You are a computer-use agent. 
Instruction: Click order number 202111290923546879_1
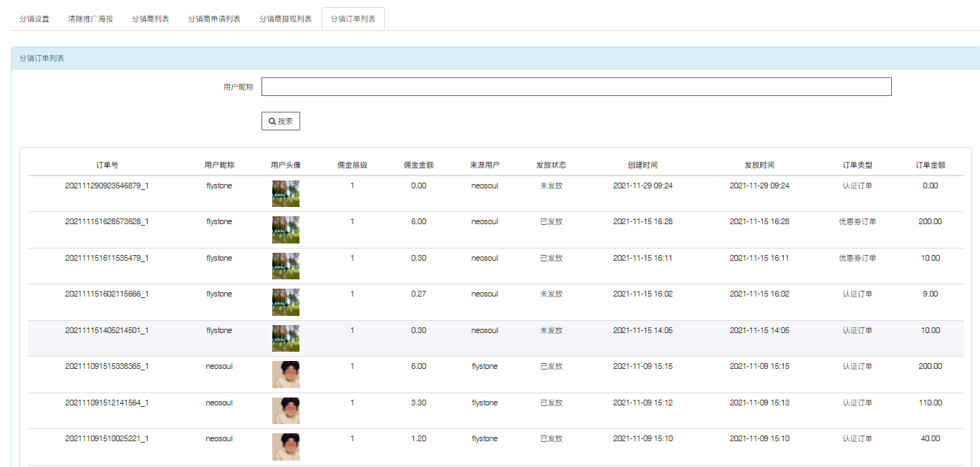tap(107, 186)
